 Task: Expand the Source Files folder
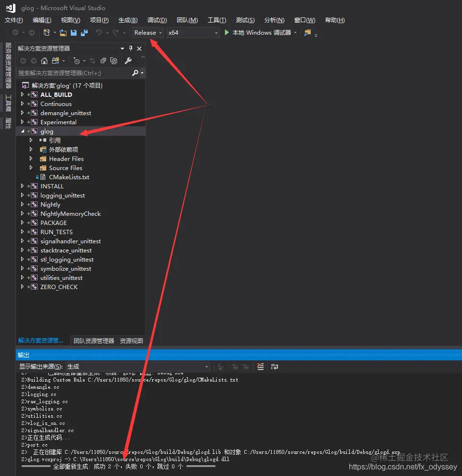tap(31, 168)
